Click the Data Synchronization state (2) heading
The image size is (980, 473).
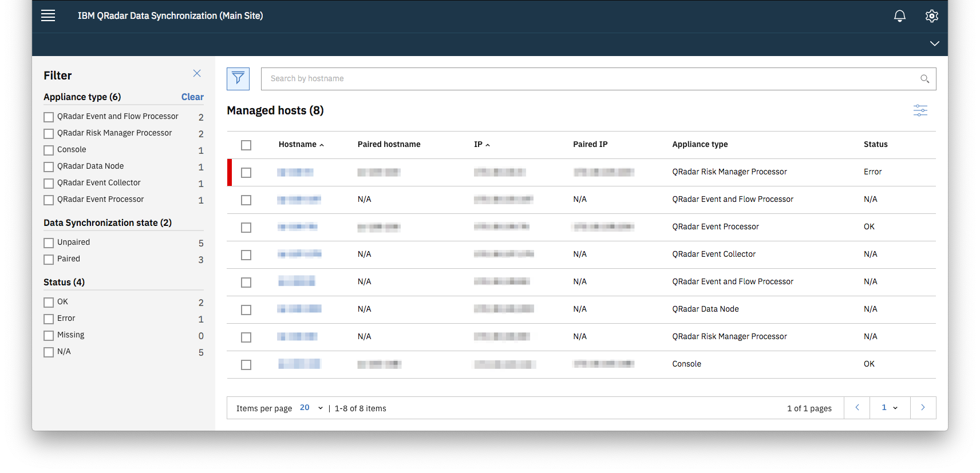tap(108, 223)
